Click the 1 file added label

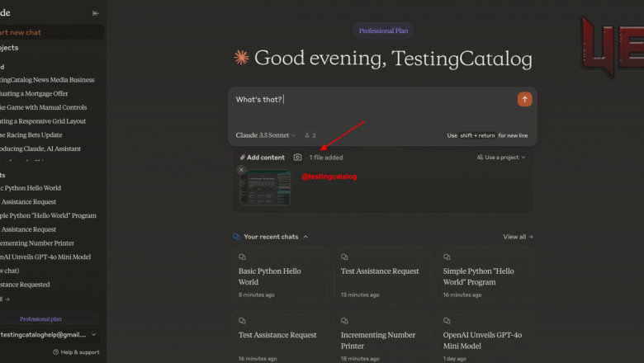(326, 157)
